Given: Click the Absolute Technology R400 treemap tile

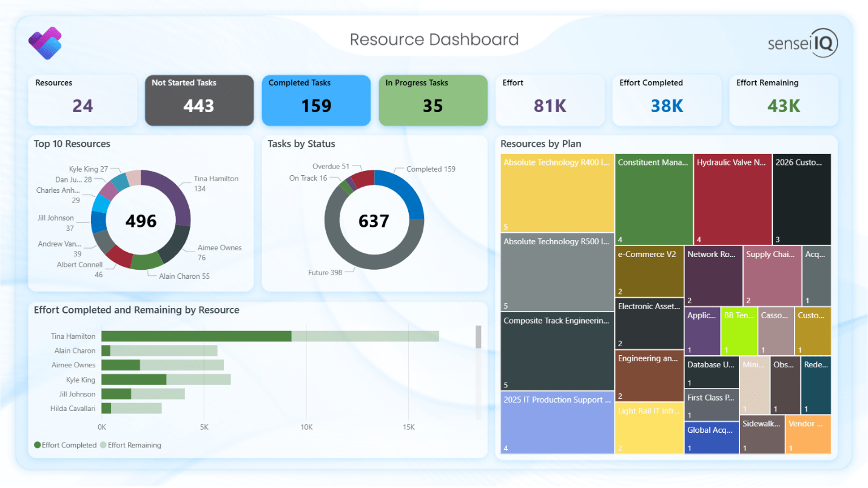Looking at the screenshot, I should coord(556,193).
